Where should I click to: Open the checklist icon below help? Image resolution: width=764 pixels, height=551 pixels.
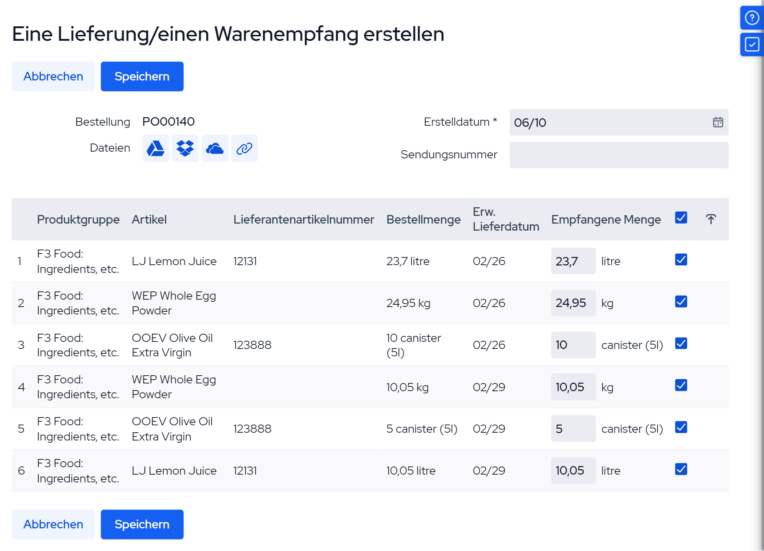pyautogui.click(x=752, y=45)
